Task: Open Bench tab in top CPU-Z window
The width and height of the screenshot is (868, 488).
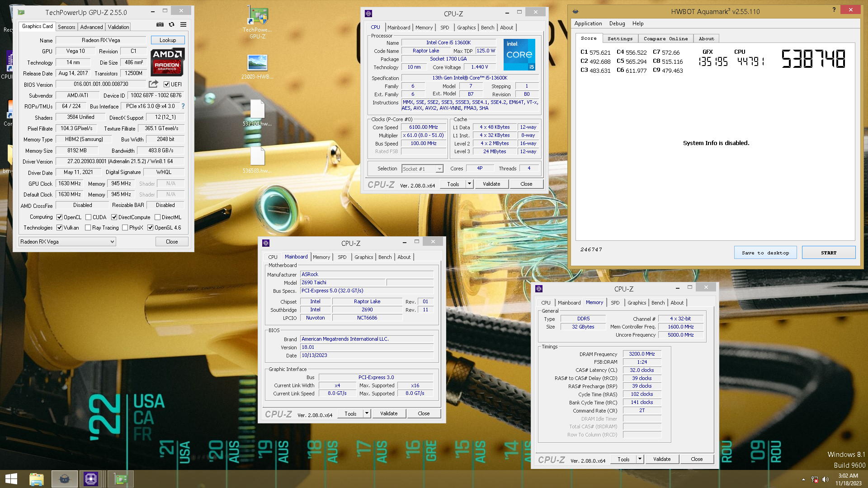Action: coord(487,28)
